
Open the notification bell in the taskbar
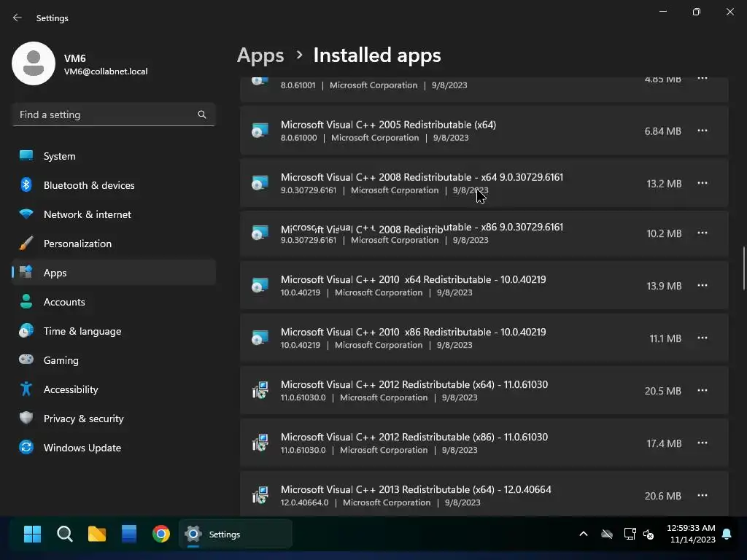coord(727,534)
